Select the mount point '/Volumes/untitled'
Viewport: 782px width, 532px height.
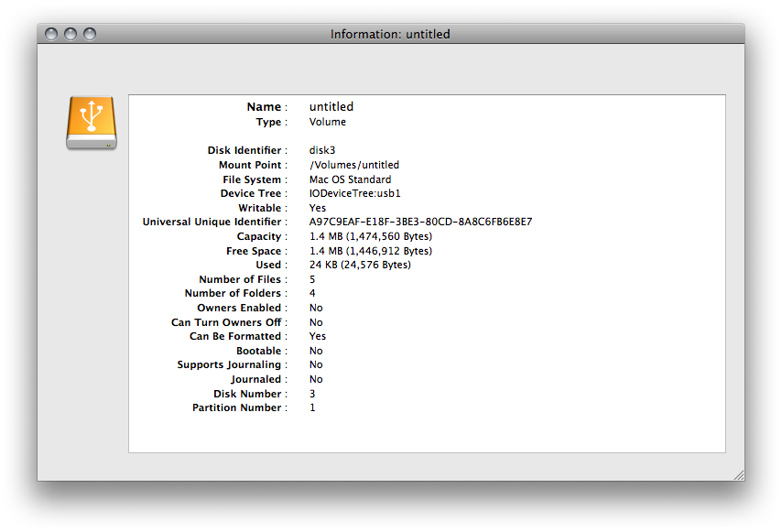coord(354,165)
